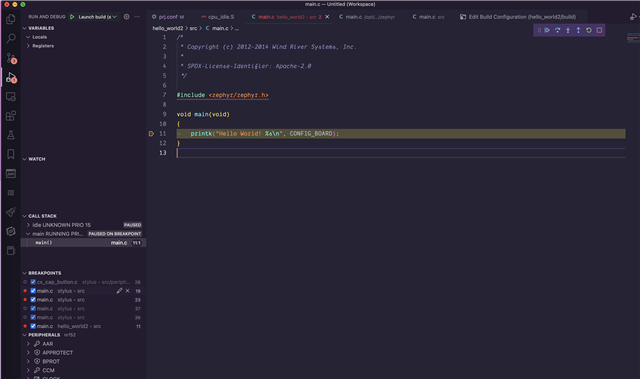The image size is (640, 379).
Task: Open launch.json with gear icon
Action: 127,17
